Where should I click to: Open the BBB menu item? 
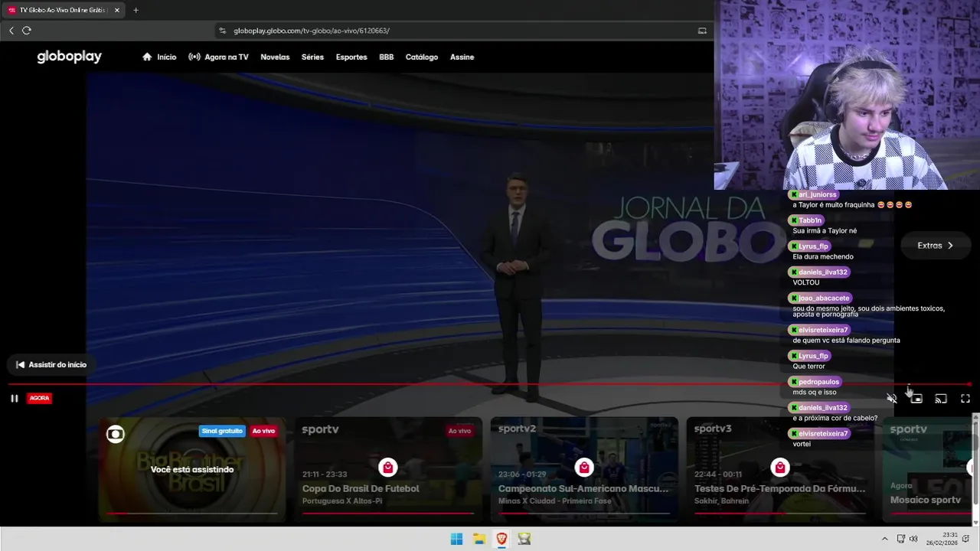pos(387,57)
